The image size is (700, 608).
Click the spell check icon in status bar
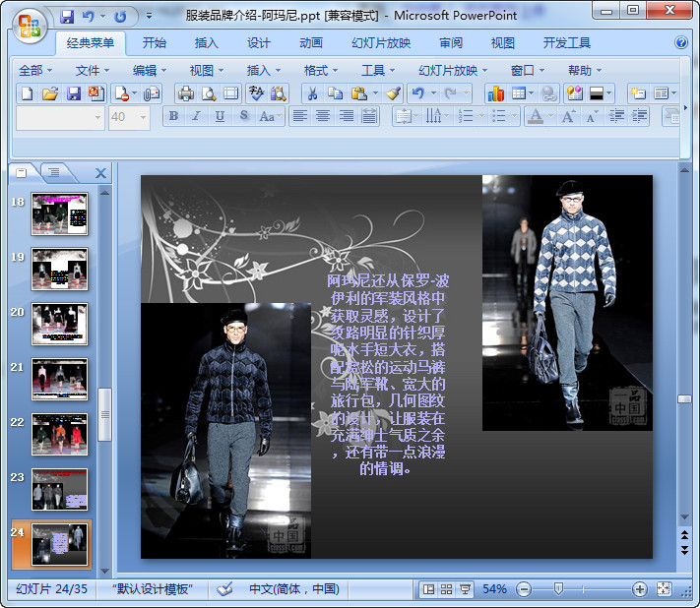point(224,588)
